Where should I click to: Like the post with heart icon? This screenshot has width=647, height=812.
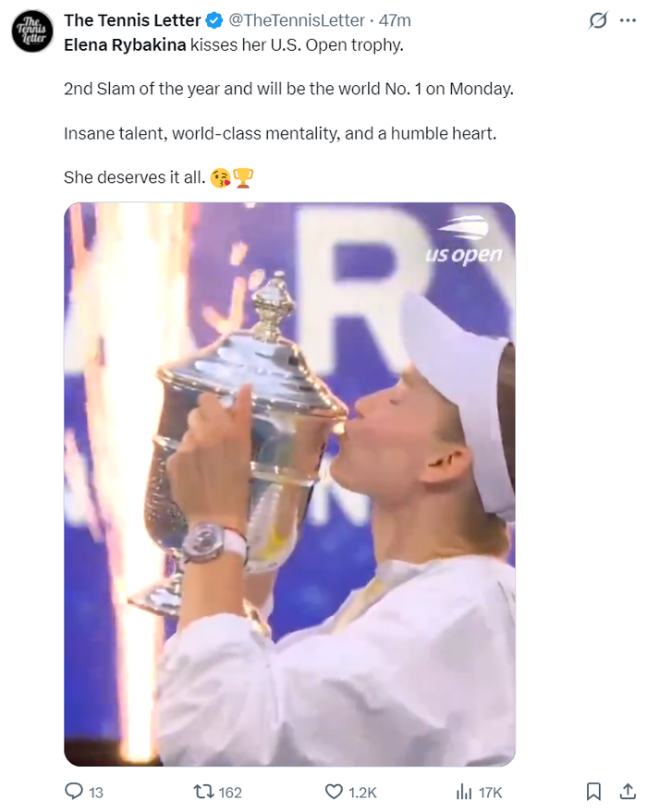click(334, 792)
